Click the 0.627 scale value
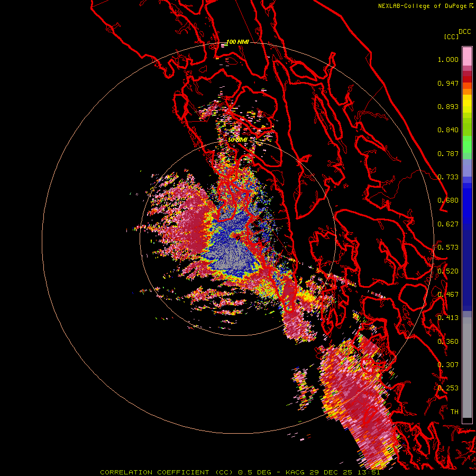476x476 pixels. (x=448, y=224)
